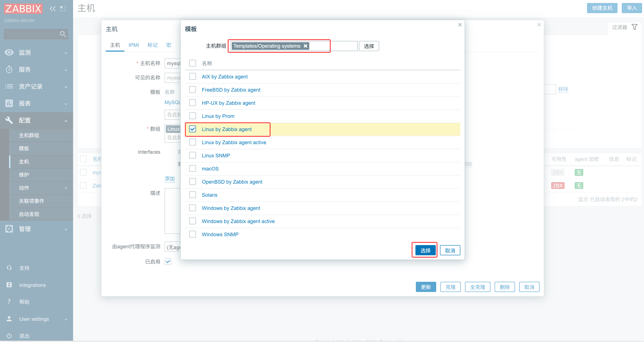Click the services stopwatch icon
Image resolution: width=644 pixels, height=342 pixels.
[9, 69]
